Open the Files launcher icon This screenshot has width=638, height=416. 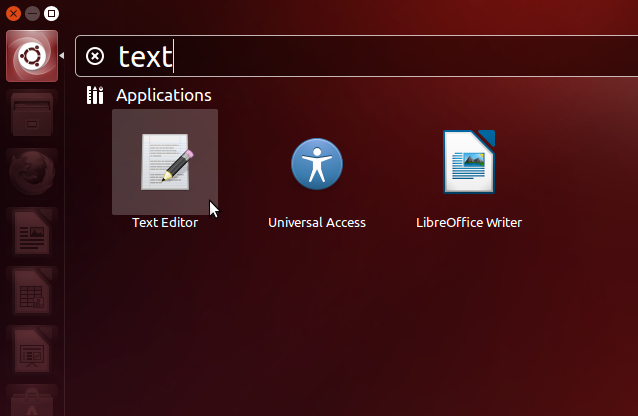pyautogui.click(x=32, y=114)
